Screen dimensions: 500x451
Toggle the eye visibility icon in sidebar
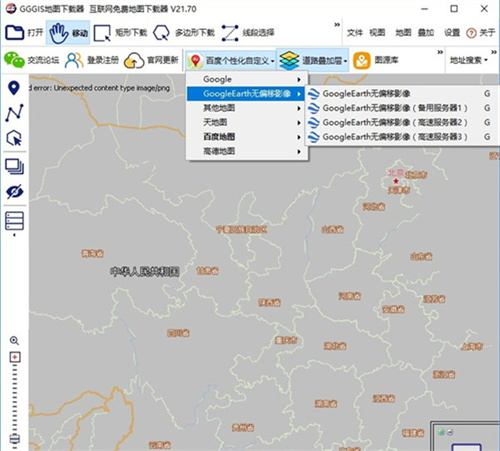(x=14, y=192)
